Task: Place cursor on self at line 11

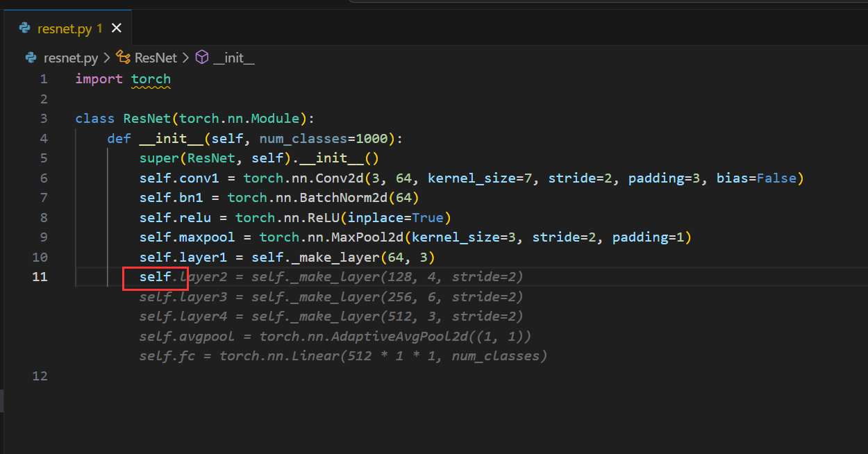Action: [x=155, y=277]
